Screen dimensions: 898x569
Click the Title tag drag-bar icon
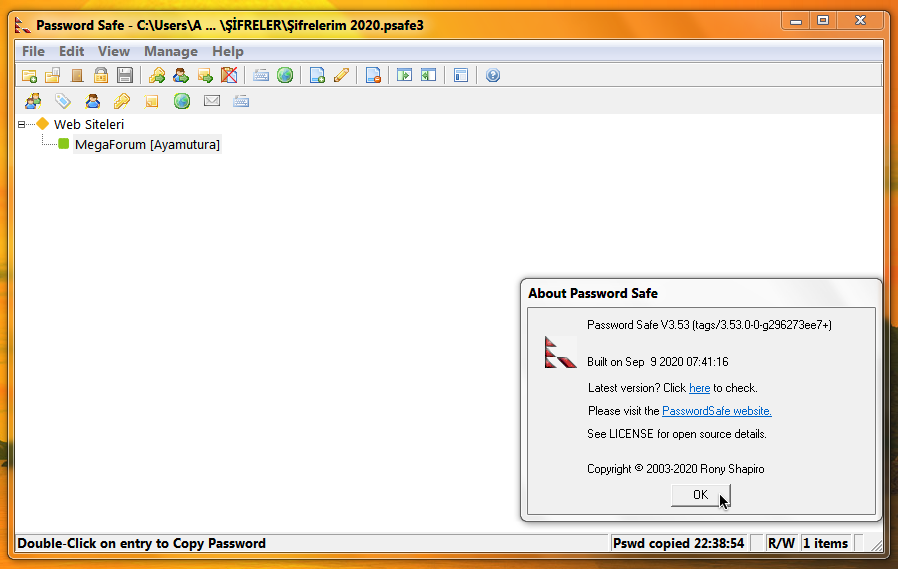tap(62, 101)
